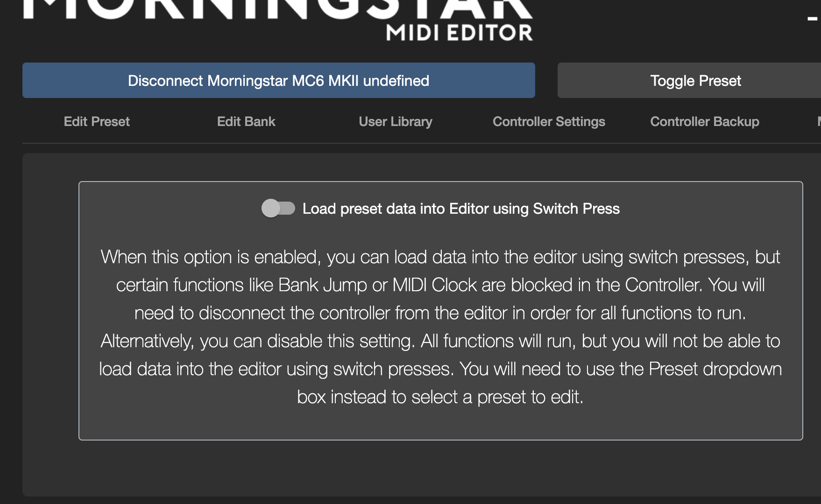Enable Load preset data using Switch Press
821x504 pixels.
278,208
